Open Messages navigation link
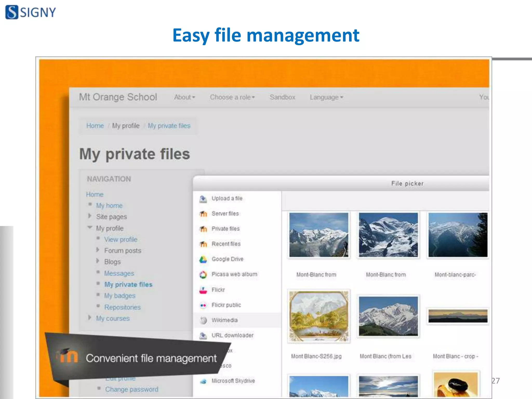The height and width of the screenshot is (399, 532). click(x=119, y=273)
